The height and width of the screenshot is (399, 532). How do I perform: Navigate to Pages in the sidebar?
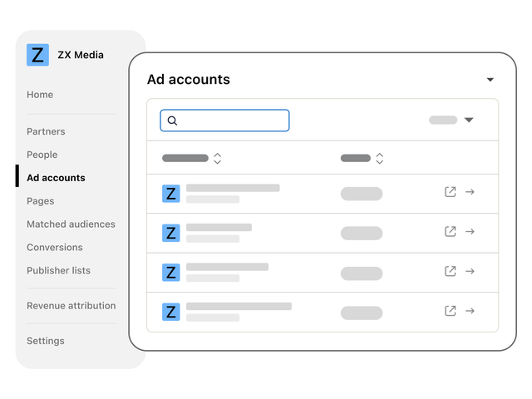[41, 201]
